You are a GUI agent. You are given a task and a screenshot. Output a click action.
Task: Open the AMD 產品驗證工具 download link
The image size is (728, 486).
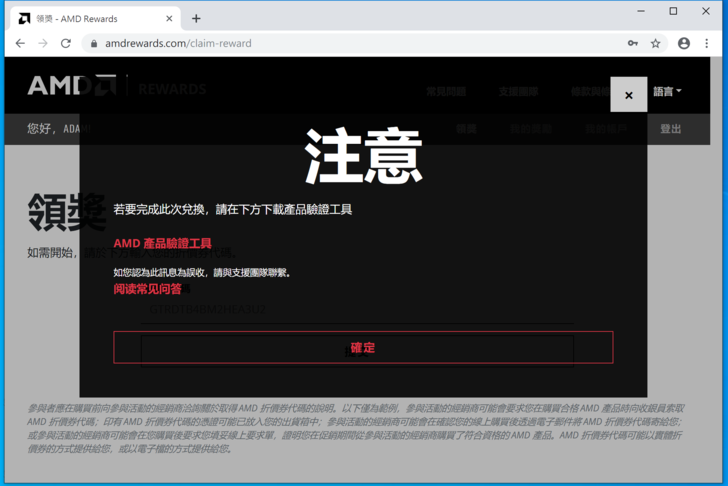click(x=162, y=243)
